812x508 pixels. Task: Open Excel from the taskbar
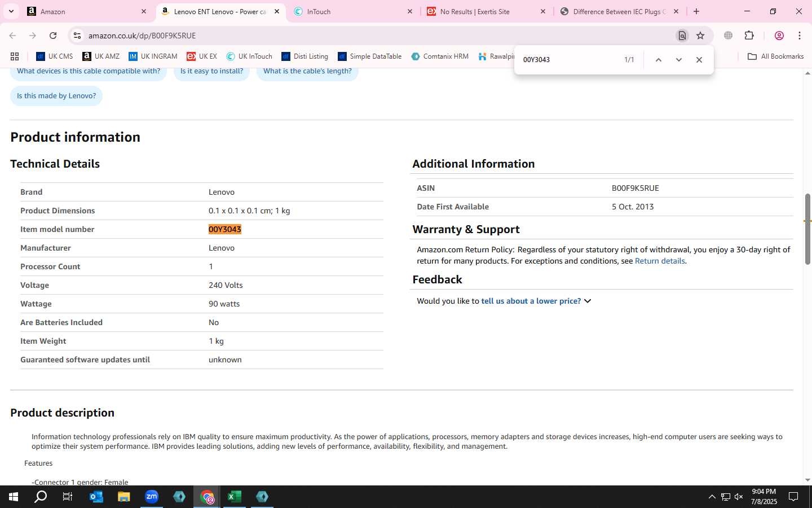pos(234,497)
